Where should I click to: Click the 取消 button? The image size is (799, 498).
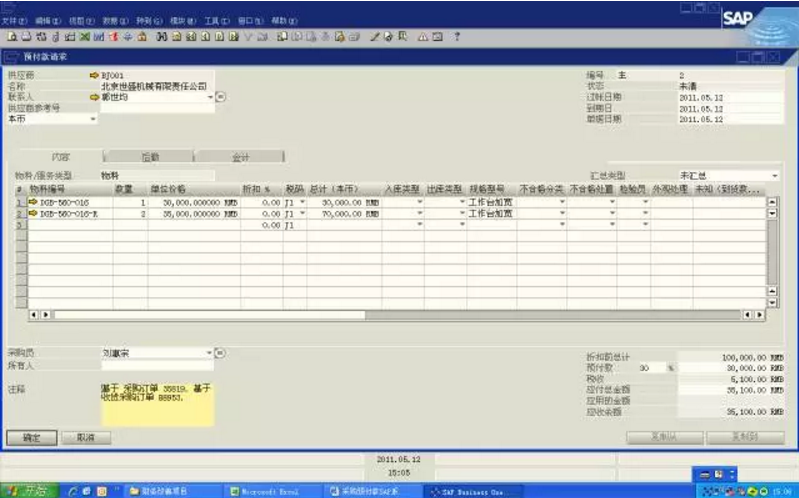pos(86,438)
